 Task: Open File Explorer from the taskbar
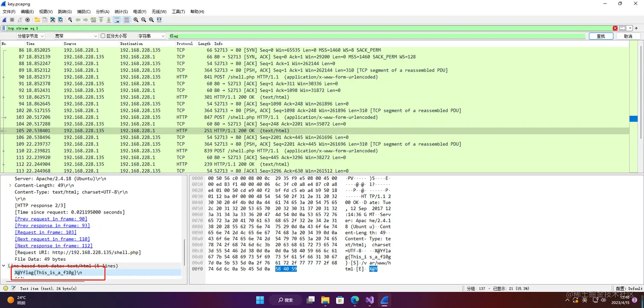325,300
